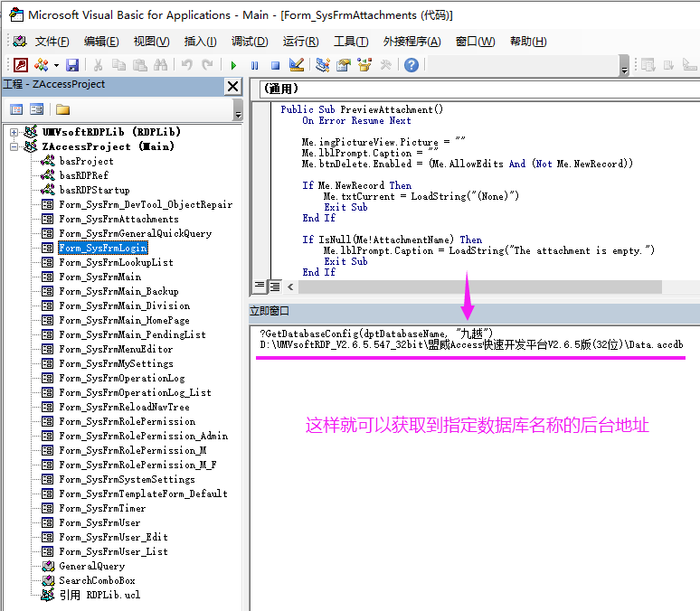Select Form_SysFrmSystemSettings tree item
This screenshot has height=611, width=700.
pyautogui.click(x=127, y=479)
